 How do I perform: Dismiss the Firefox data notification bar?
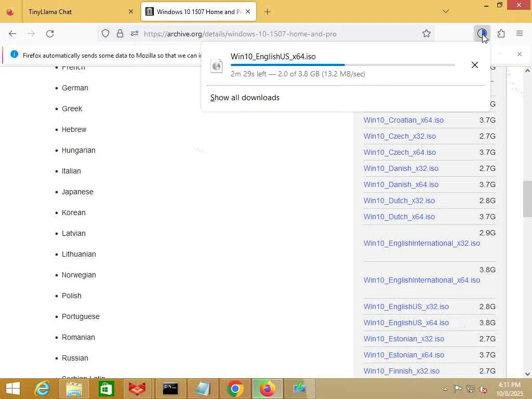pos(520,54)
